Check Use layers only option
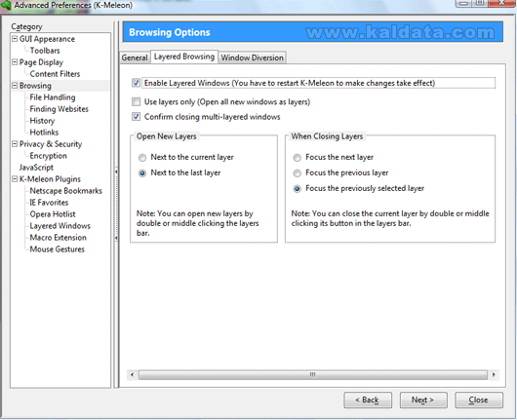Image resolution: width=517 pixels, height=420 pixels. point(136,101)
